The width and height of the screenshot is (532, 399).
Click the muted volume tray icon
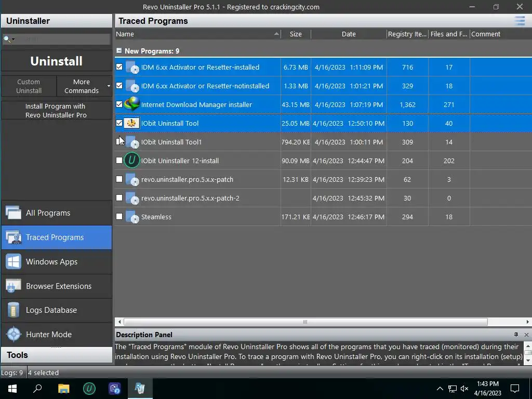(x=464, y=389)
